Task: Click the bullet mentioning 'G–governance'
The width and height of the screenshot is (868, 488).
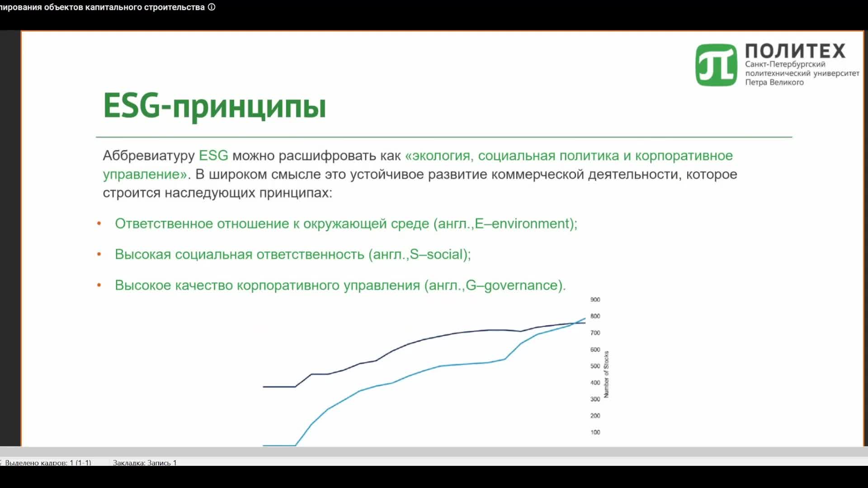Action: point(340,286)
